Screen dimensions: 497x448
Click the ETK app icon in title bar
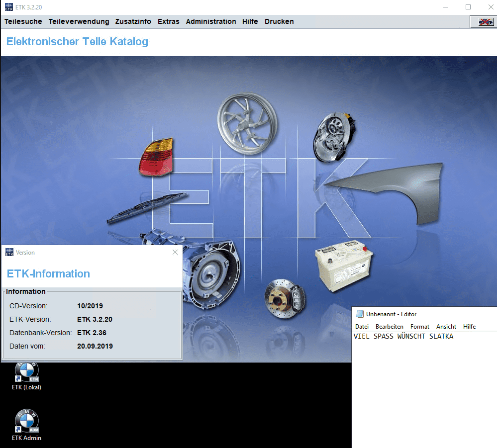[x=9, y=7]
